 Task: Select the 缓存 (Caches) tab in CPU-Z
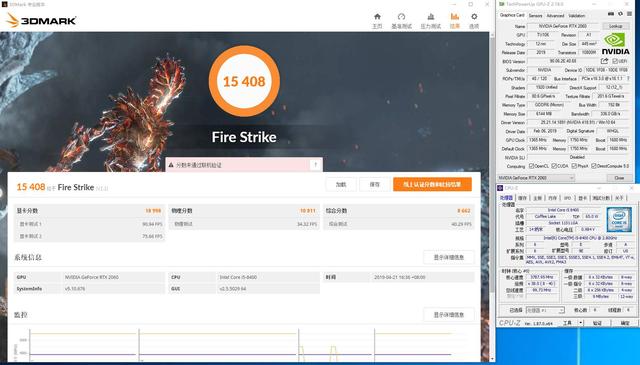click(x=522, y=198)
